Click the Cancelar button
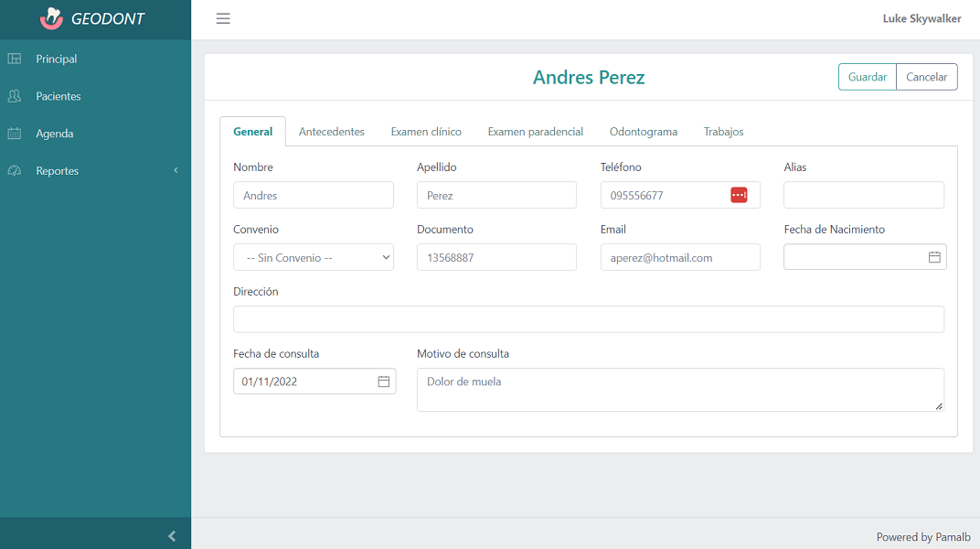The image size is (980, 549). [926, 77]
